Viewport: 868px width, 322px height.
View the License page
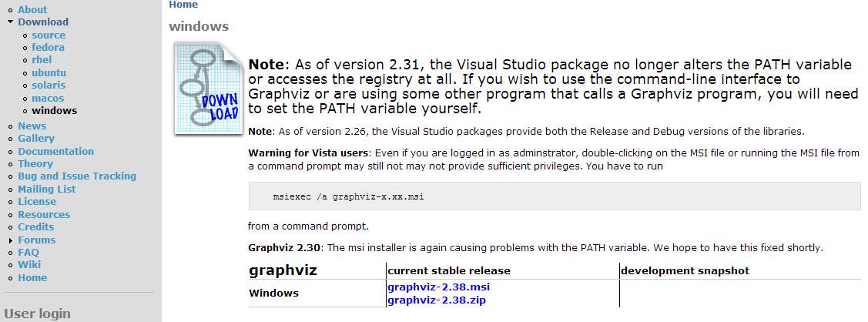[x=37, y=201]
